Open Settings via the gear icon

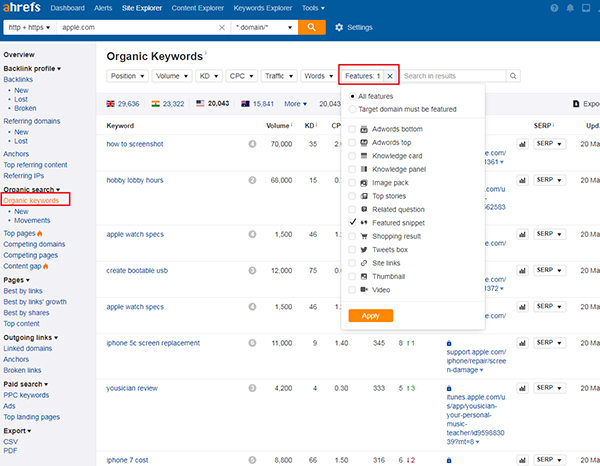point(339,27)
